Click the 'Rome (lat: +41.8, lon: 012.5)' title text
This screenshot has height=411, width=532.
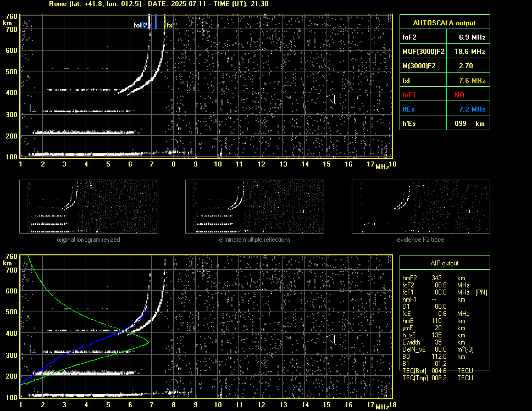pos(96,4)
